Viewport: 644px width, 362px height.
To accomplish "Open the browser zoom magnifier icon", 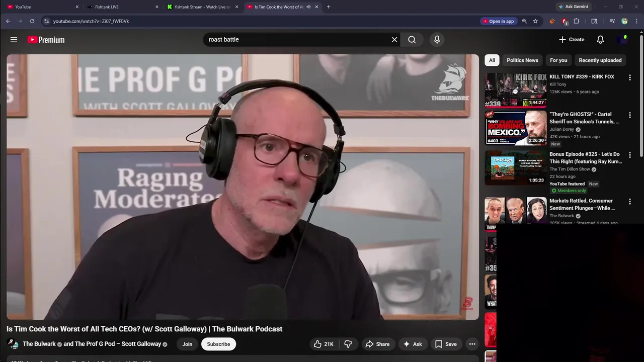I will click(524, 21).
